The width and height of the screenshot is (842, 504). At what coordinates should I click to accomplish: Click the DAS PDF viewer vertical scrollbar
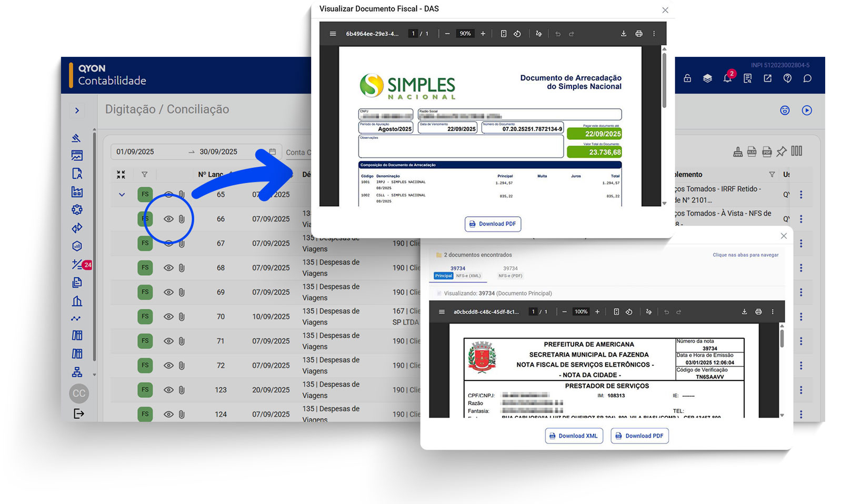664,79
